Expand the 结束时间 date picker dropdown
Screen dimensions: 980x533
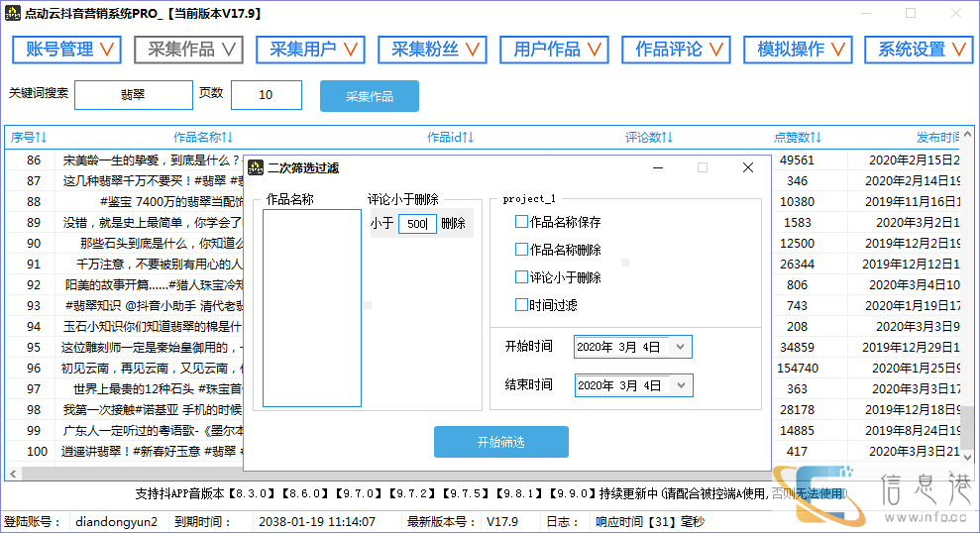680,385
